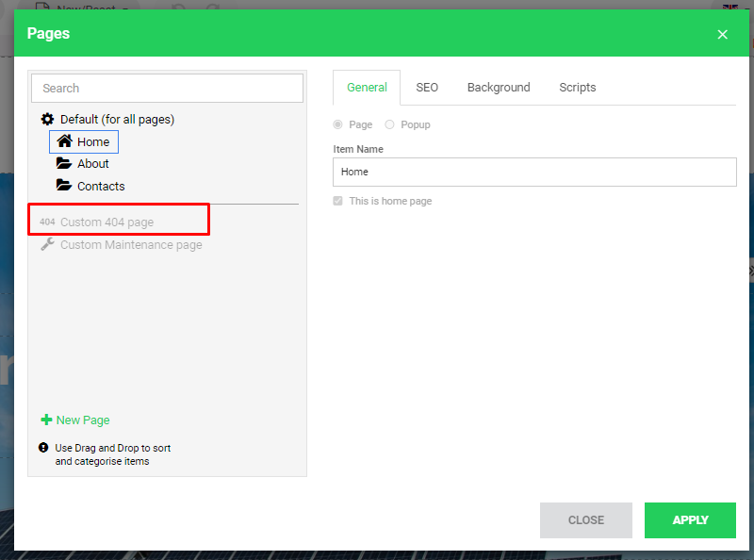
Task: Open the Scripts tab
Action: [577, 88]
